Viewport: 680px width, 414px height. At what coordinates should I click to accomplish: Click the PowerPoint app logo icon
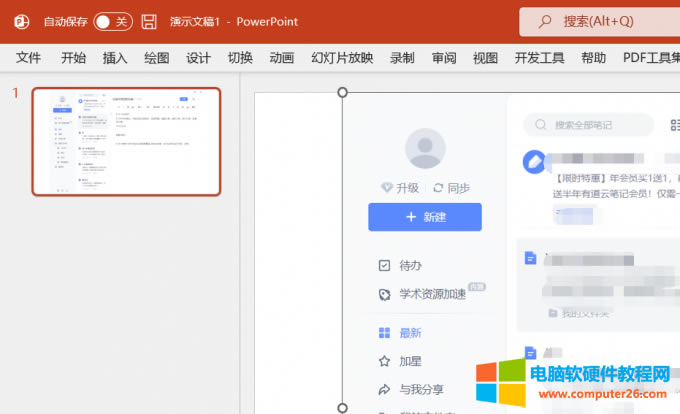point(22,22)
